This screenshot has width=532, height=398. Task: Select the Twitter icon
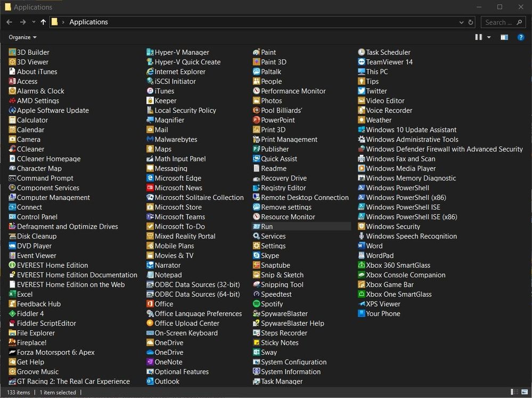362,91
